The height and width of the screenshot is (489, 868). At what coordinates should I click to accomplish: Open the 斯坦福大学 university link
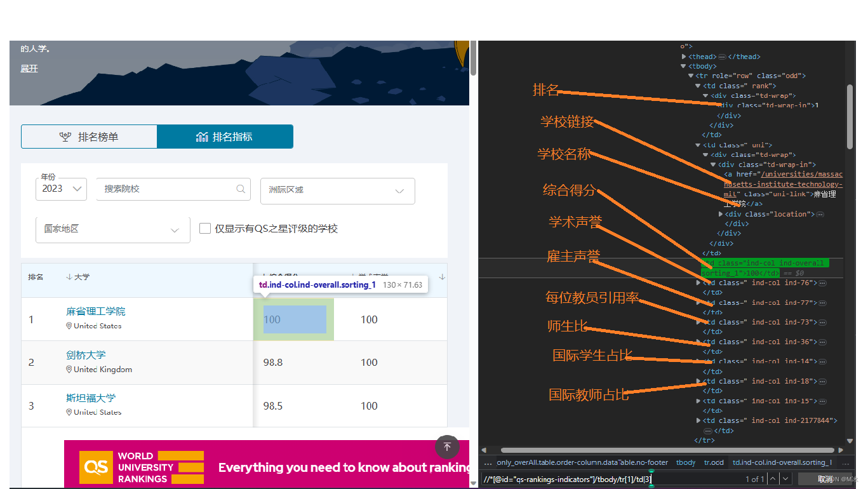[91, 398]
